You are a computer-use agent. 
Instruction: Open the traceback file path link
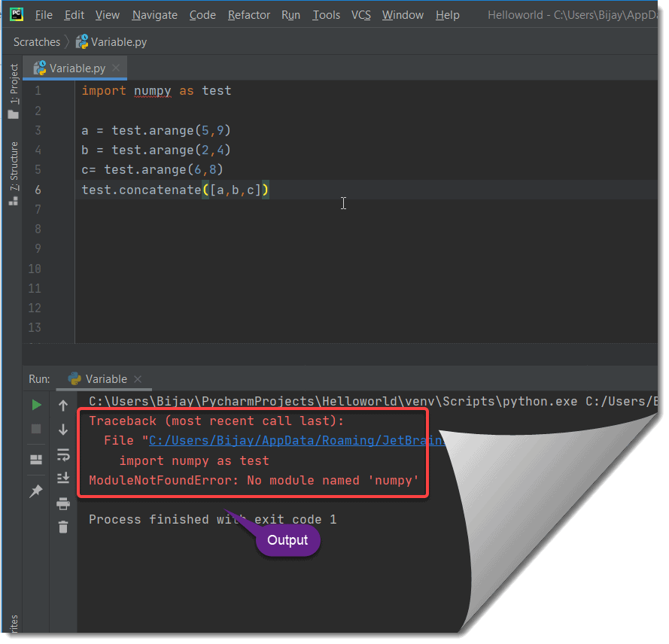(x=297, y=440)
